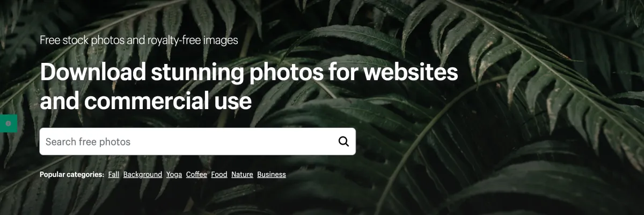Click the Free stock photos subtitle text

139,40
